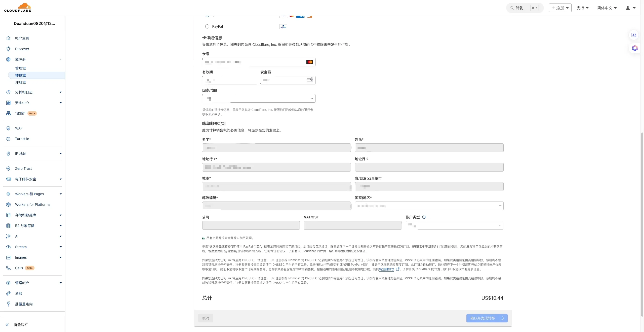Open the 域注册协议 link
Screen dimensions: 644x332
coord(387,269)
